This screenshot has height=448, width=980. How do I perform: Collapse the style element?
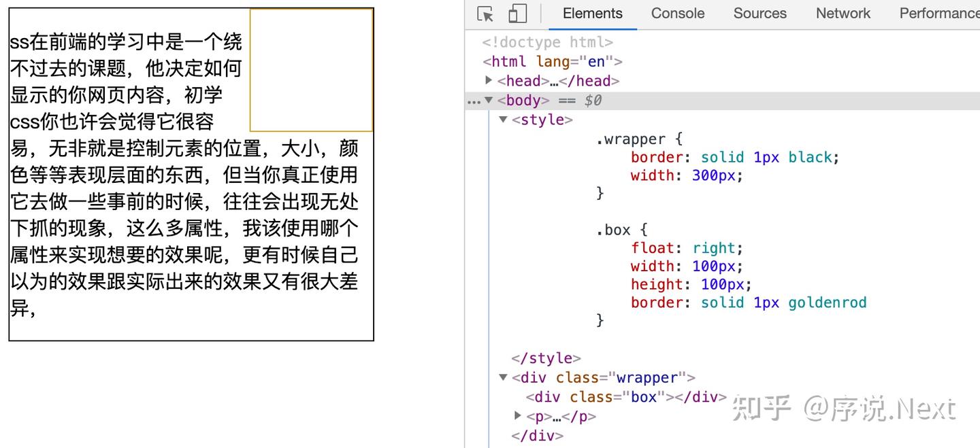[502, 119]
